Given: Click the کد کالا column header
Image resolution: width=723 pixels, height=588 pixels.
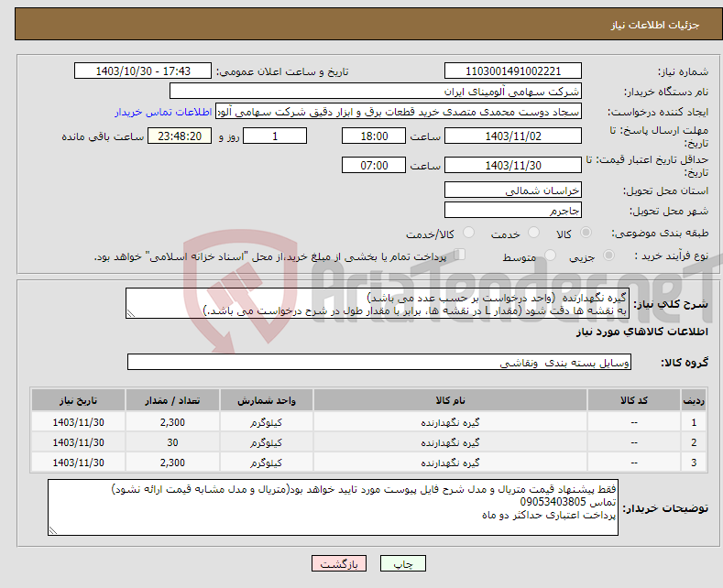Looking at the screenshot, I should [x=633, y=400].
